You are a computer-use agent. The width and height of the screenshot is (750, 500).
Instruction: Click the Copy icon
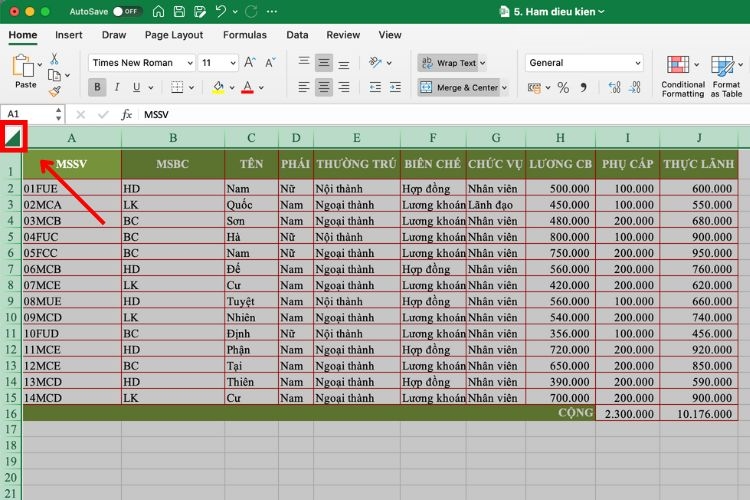tap(54, 75)
